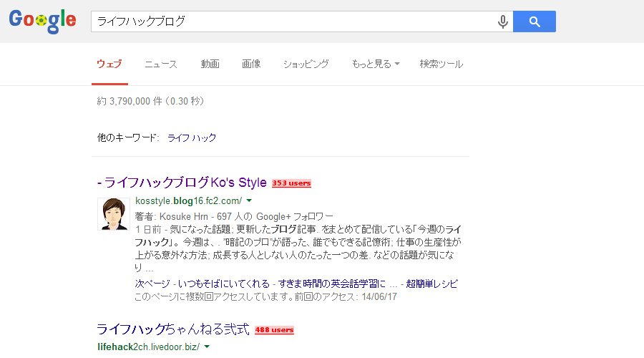Select the ウェブ tab
This screenshot has height=358, width=644.
click(109, 64)
